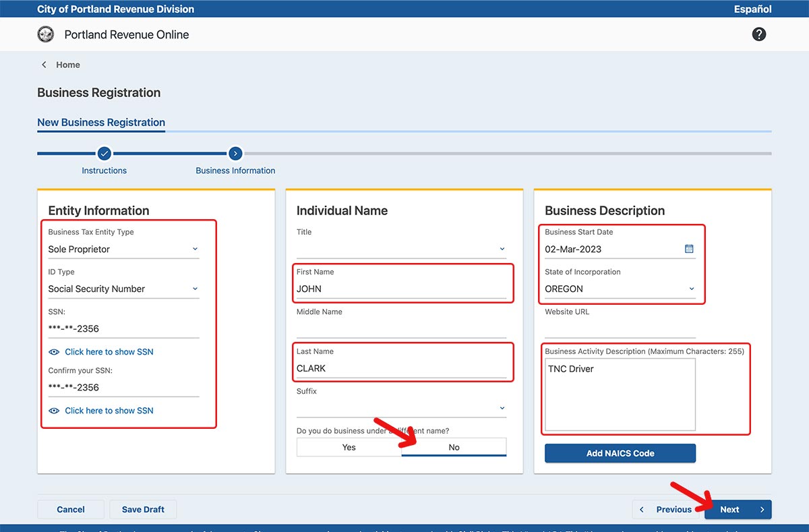This screenshot has width=809, height=532.
Task: Reveal the confirmed SSN using second eye icon
Action: click(55, 411)
